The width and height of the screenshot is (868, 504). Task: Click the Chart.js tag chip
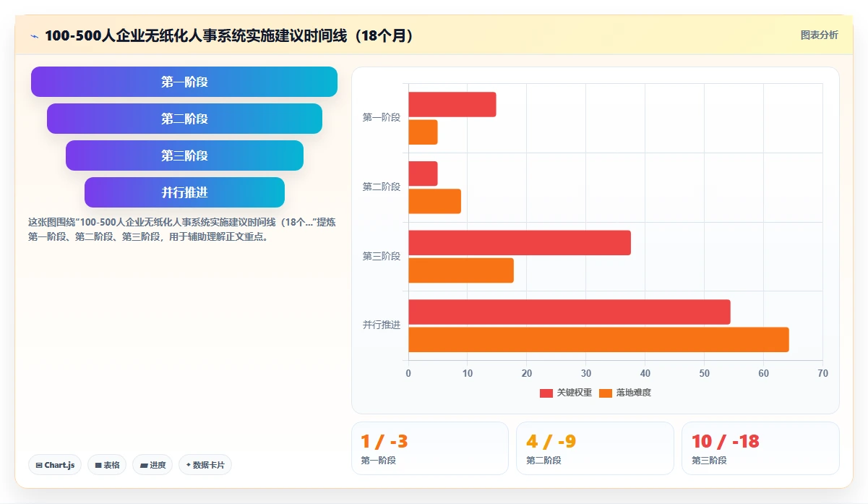(x=55, y=465)
